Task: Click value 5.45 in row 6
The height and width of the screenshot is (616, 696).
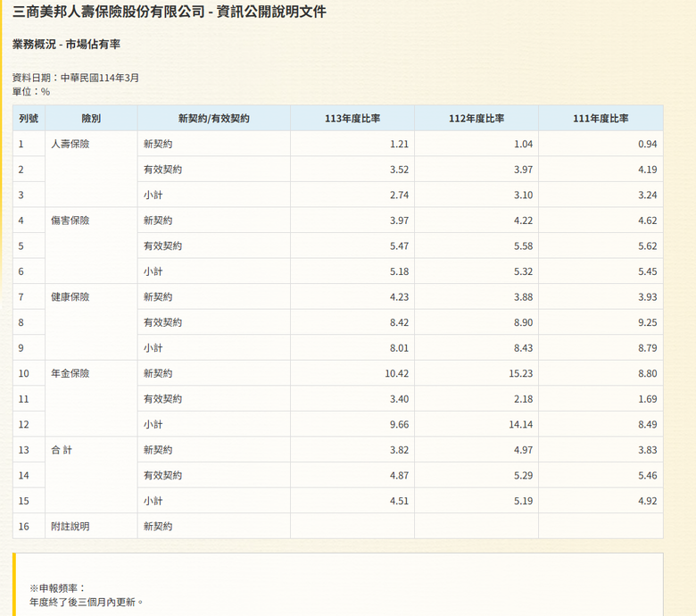Action: pyautogui.click(x=648, y=271)
